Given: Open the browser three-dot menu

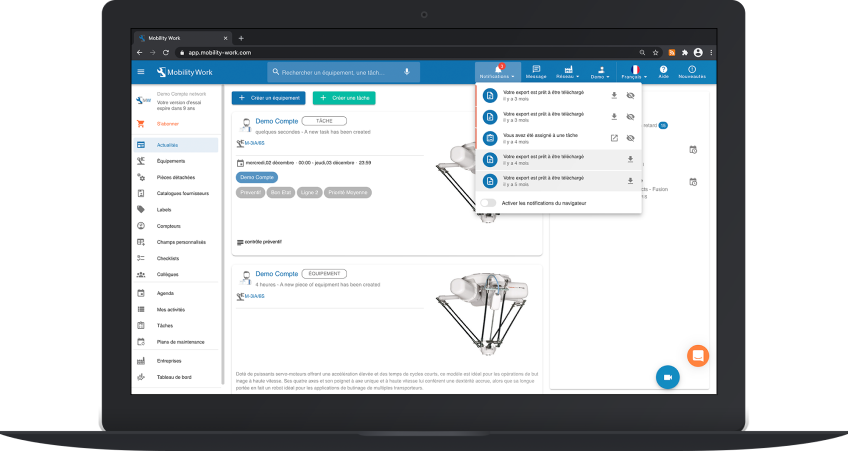Looking at the screenshot, I should (x=711, y=52).
